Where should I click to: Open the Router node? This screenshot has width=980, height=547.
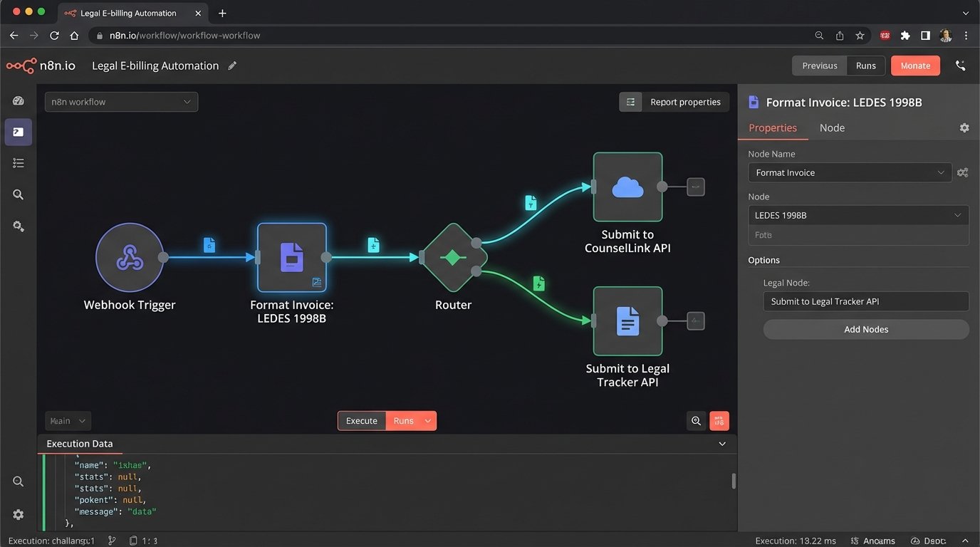click(453, 256)
